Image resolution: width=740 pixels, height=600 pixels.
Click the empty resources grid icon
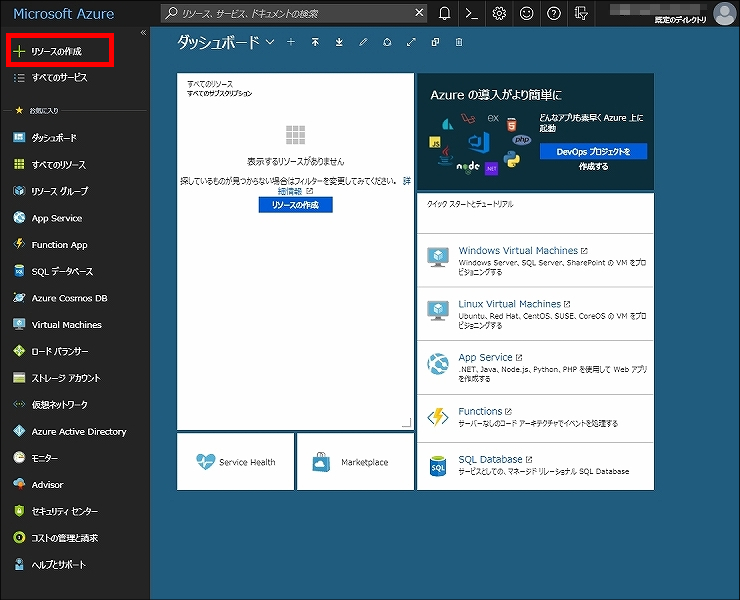[x=295, y=135]
